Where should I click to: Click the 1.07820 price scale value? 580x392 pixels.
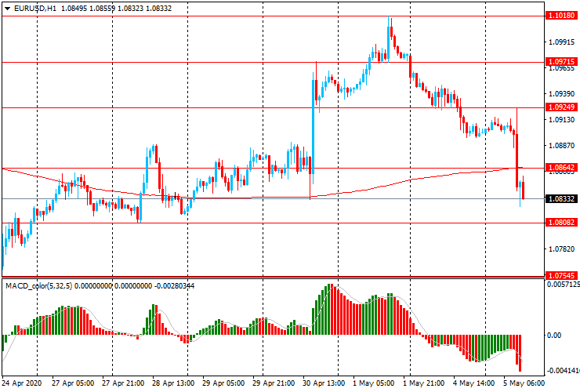point(562,249)
